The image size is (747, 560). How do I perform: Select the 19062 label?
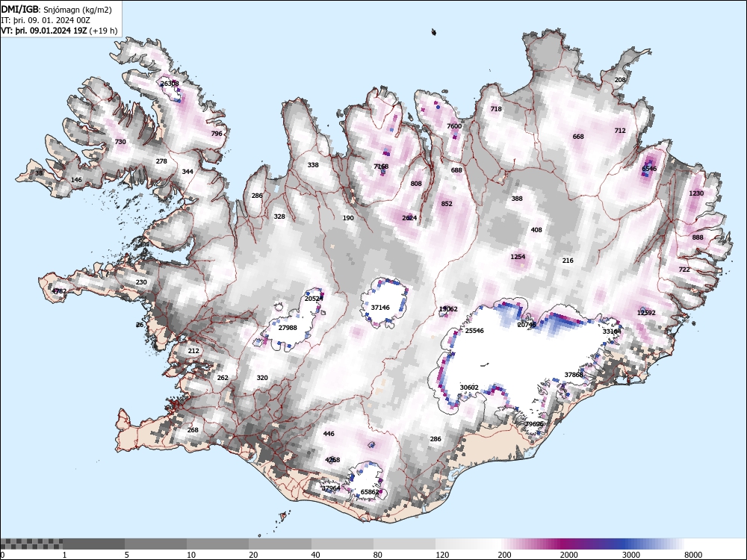448,308
